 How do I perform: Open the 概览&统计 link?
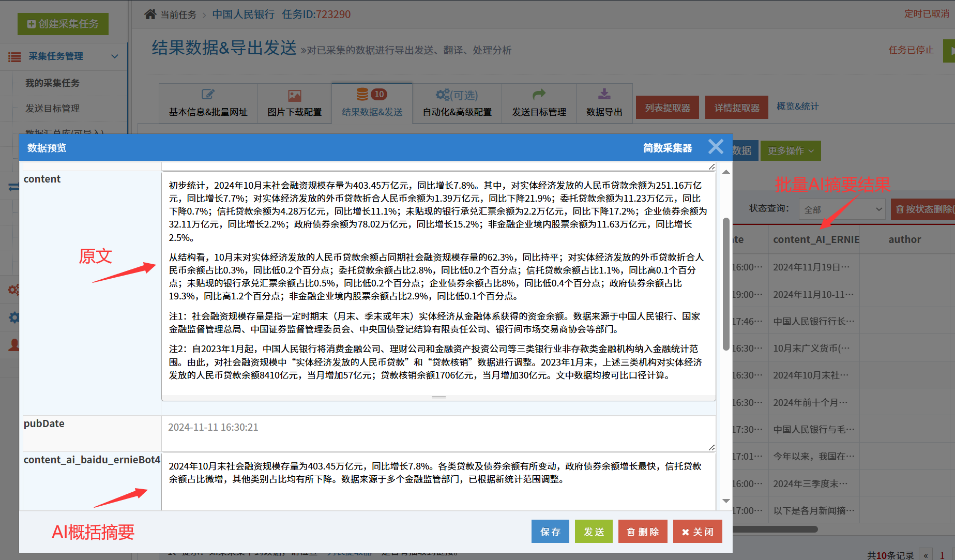click(x=797, y=107)
